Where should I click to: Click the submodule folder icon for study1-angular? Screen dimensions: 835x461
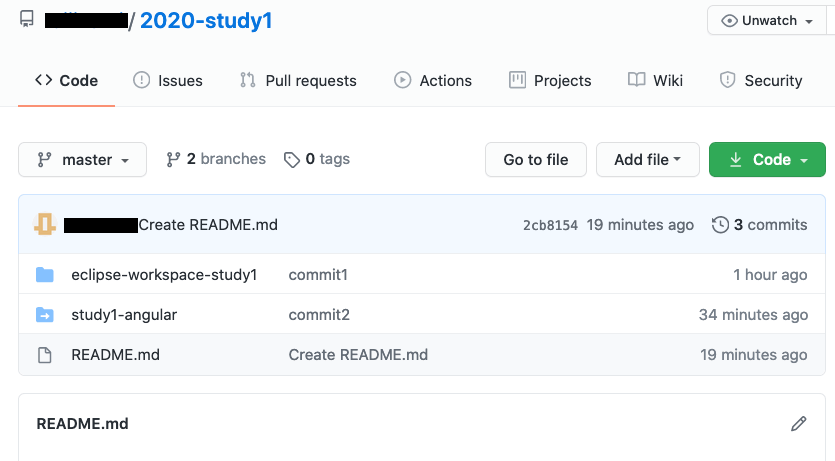45,315
